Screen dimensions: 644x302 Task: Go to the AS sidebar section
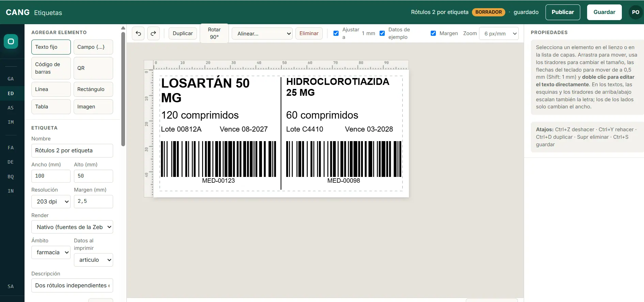(11, 108)
